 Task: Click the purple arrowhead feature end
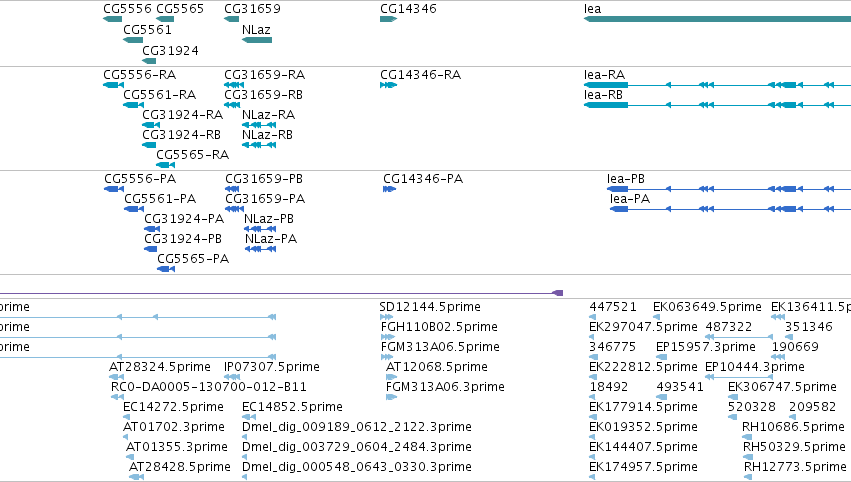point(557,293)
